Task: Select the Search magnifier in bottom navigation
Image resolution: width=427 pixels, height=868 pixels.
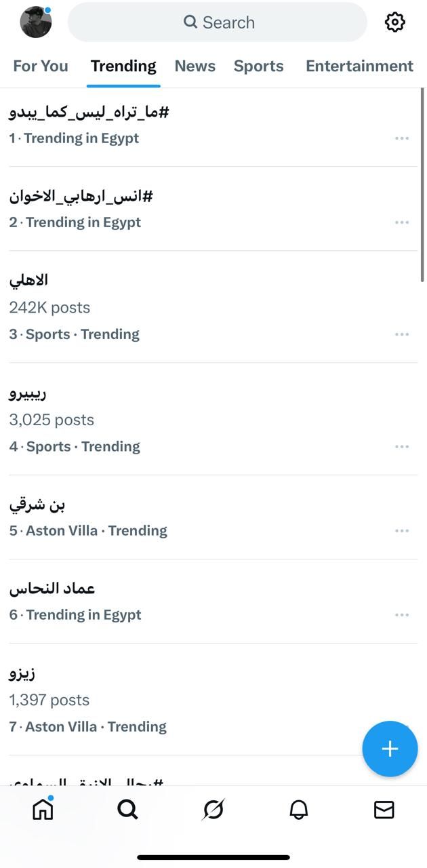Action: pos(127,809)
